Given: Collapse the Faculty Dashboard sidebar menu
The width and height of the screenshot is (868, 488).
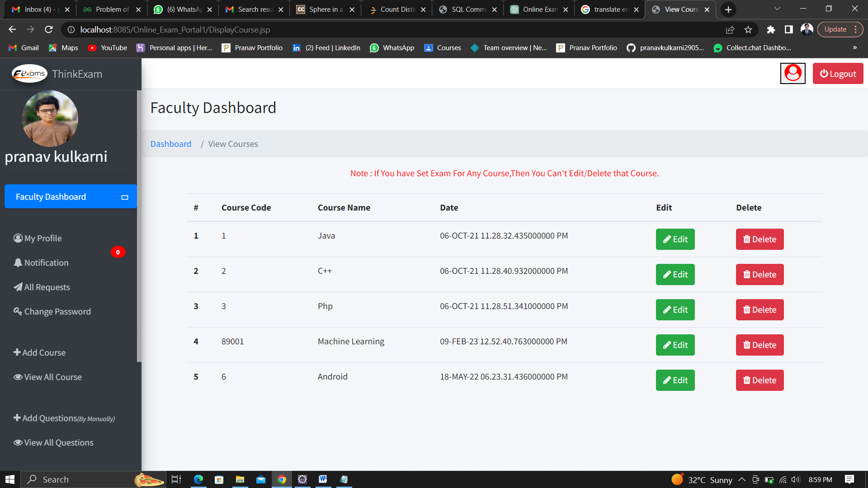Looking at the screenshot, I should click(x=125, y=197).
